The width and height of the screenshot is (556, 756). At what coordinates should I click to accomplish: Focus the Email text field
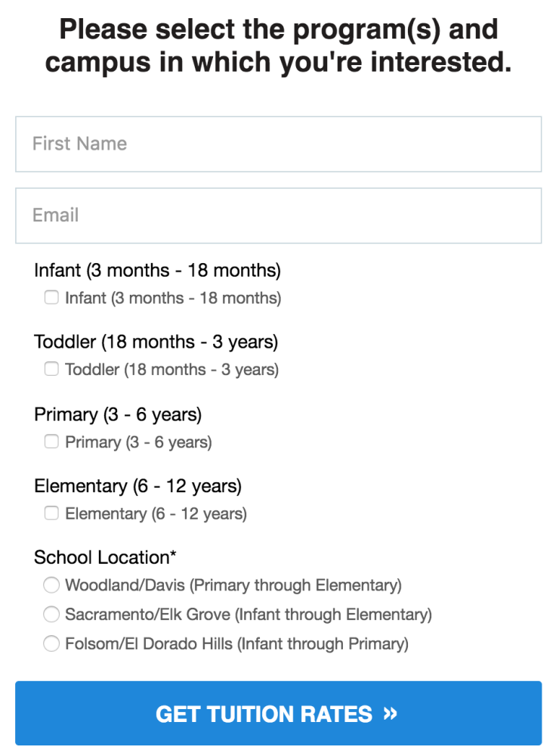pyautogui.click(x=278, y=215)
